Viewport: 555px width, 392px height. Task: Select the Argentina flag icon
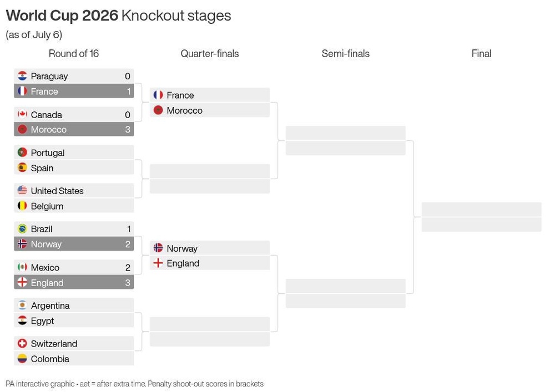tap(22, 305)
